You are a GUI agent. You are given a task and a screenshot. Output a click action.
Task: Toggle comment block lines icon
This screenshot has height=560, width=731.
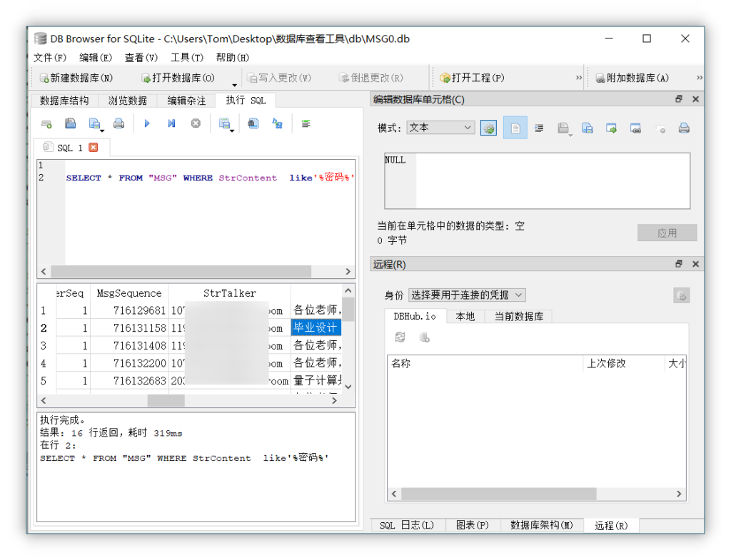point(306,123)
